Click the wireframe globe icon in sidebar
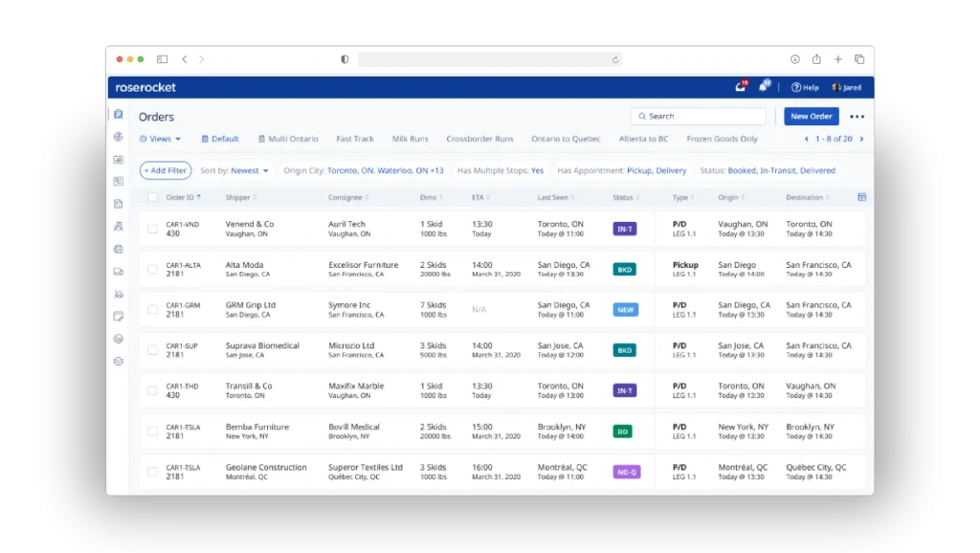The image size is (980, 553). [x=118, y=249]
